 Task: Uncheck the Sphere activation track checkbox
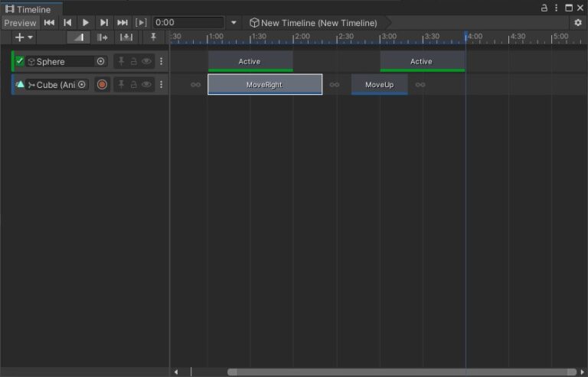(20, 61)
